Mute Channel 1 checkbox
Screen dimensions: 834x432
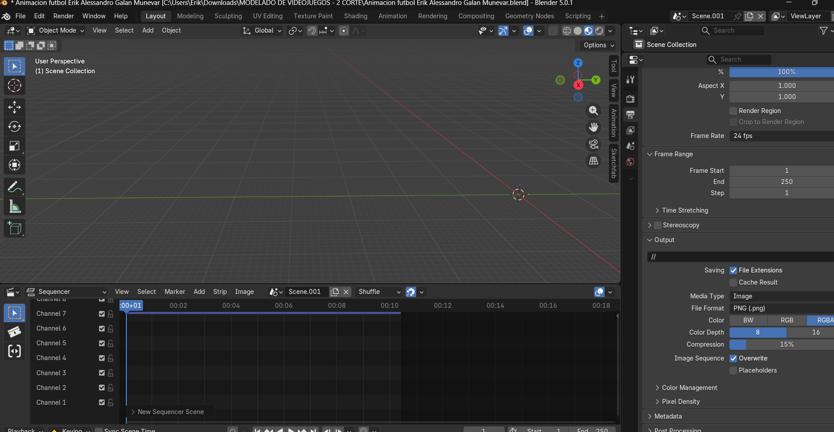click(x=102, y=403)
